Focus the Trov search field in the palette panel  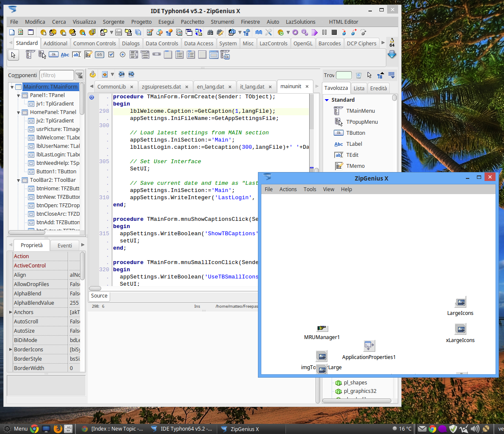343,75
